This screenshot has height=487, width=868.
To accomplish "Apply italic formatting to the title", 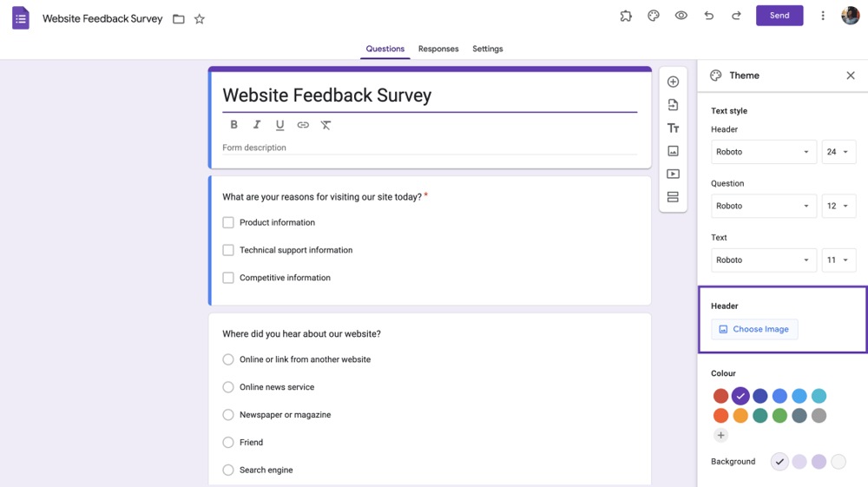I will (x=257, y=125).
